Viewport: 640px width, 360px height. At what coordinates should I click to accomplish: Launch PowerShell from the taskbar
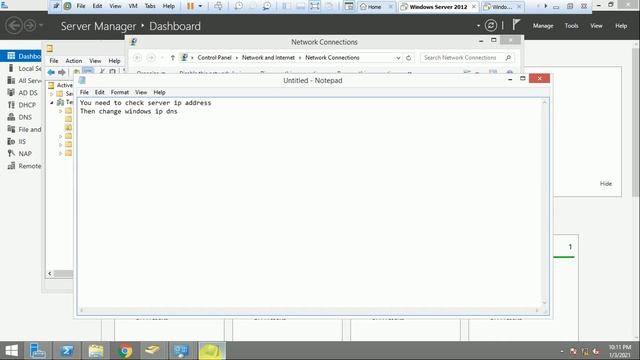[67, 351]
